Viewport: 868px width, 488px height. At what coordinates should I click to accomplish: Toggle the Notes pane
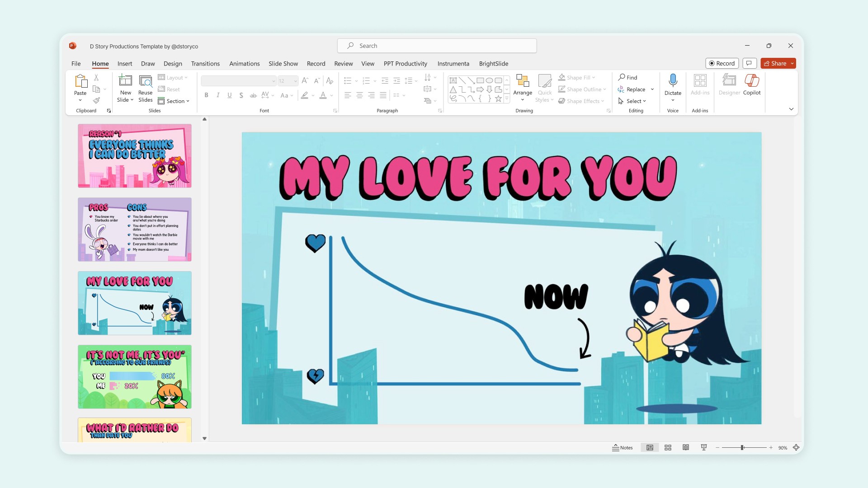(x=623, y=448)
